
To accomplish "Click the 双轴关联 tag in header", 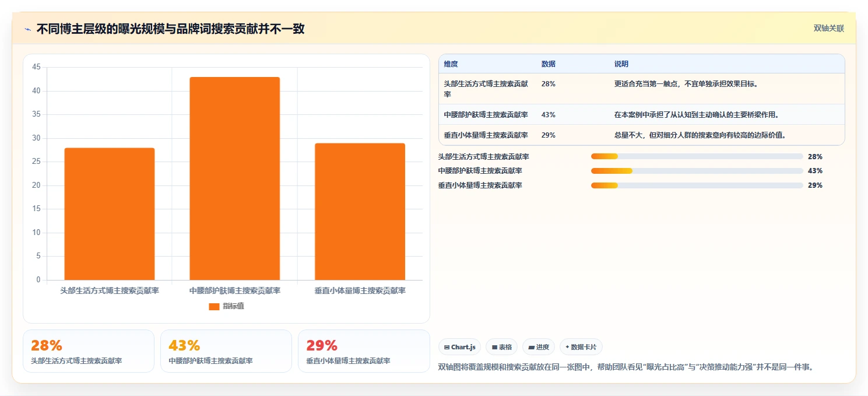I will (828, 29).
